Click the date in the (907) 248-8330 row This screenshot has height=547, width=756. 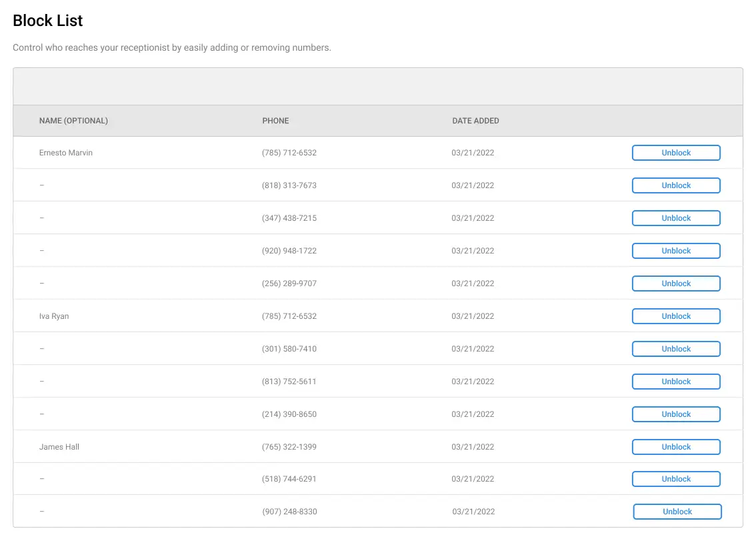click(473, 512)
